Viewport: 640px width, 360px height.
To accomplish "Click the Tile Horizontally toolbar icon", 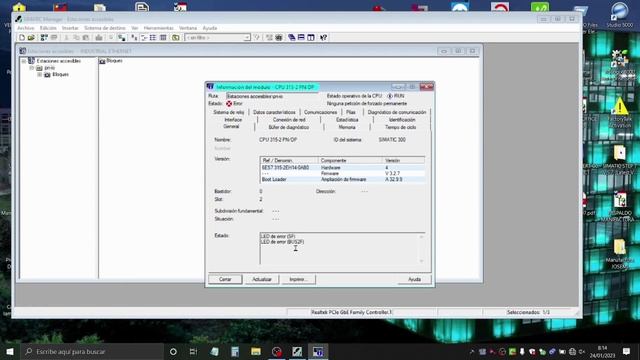I will coord(301,38).
